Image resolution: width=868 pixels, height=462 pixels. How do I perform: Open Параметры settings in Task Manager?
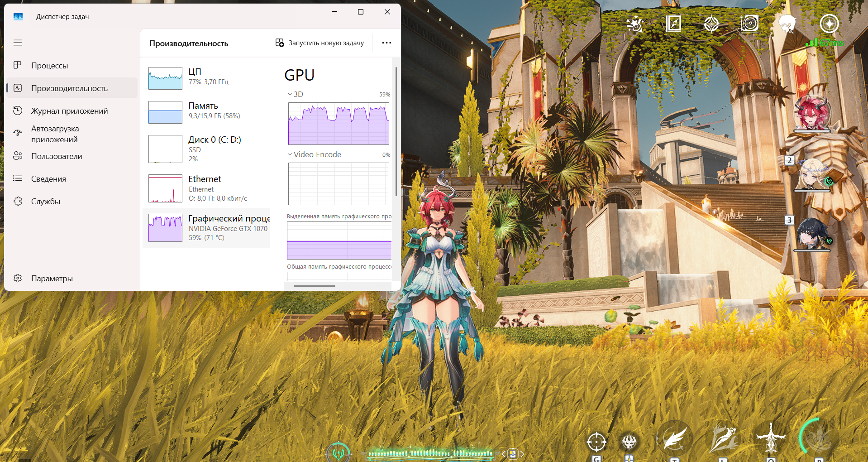click(71, 279)
